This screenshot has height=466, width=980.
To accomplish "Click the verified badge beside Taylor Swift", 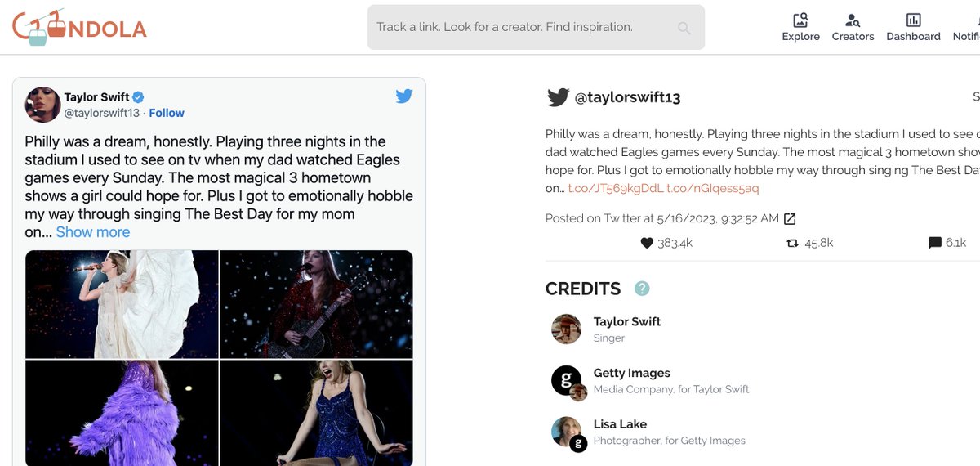I will click(139, 97).
